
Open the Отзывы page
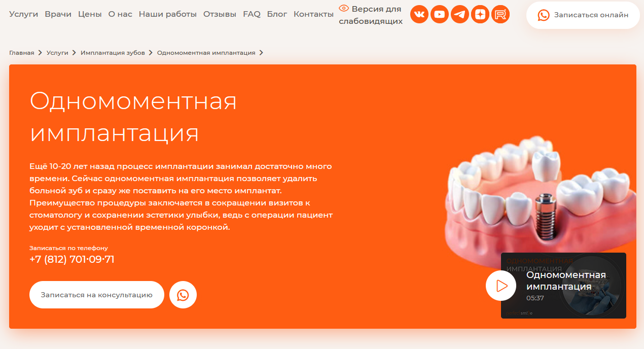(x=220, y=14)
